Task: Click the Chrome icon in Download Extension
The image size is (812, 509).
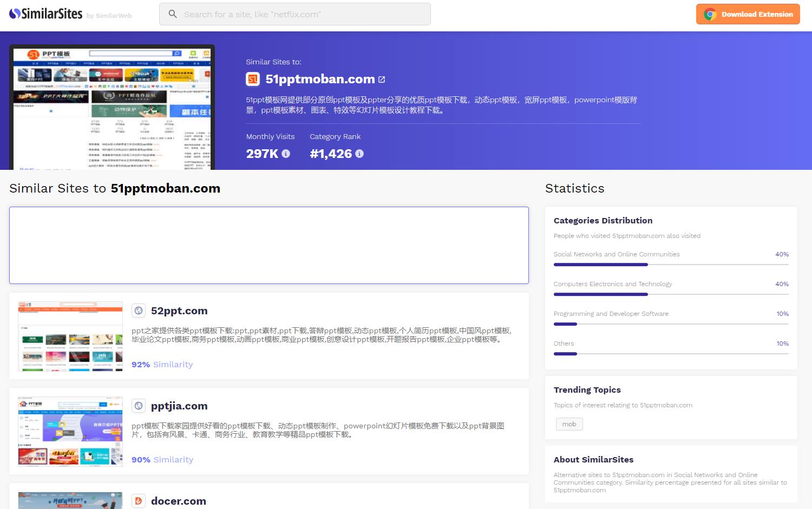Action: point(710,15)
